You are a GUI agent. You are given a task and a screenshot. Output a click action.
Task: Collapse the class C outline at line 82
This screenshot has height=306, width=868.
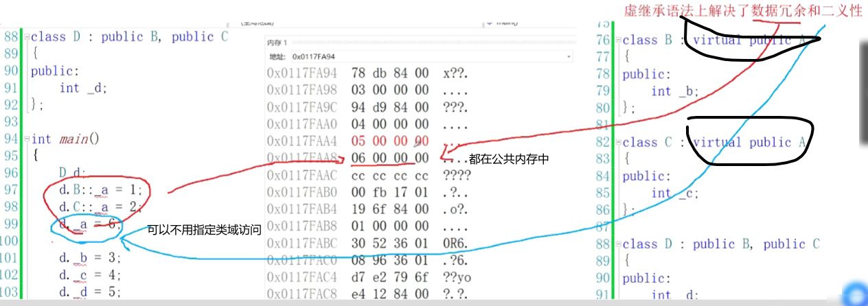tap(618, 142)
